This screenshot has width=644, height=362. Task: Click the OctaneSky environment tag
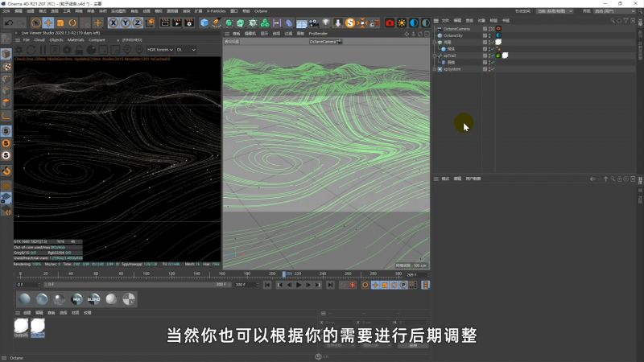[x=498, y=35]
